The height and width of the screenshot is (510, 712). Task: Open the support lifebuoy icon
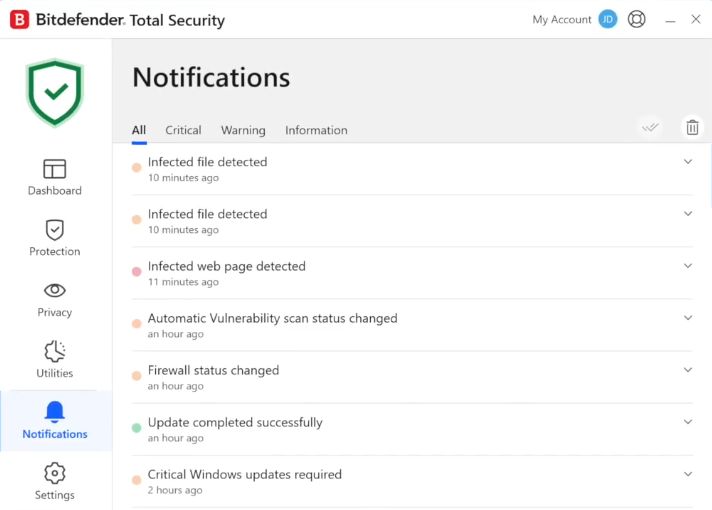pos(637,20)
